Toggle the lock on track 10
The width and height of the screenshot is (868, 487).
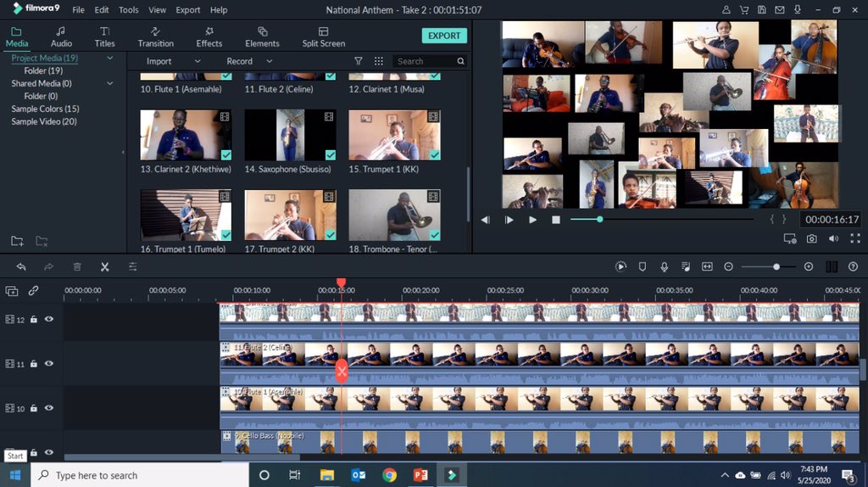click(34, 408)
